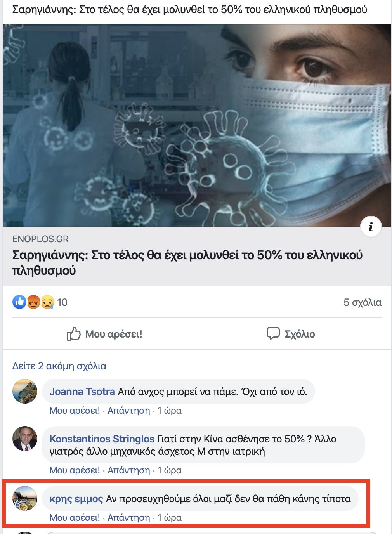Click the masked woman article image
Image resolution: width=392 pixels, height=534 pixels.
[x=197, y=125]
